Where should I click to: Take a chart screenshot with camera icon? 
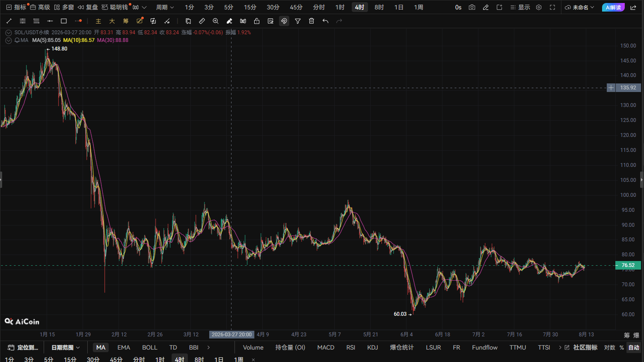(x=472, y=7)
